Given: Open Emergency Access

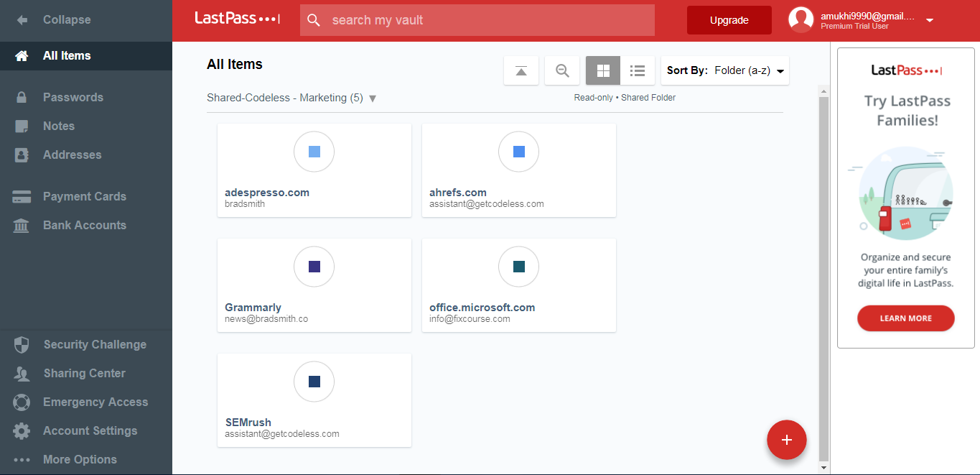Looking at the screenshot, I should (x=86, y=402).
